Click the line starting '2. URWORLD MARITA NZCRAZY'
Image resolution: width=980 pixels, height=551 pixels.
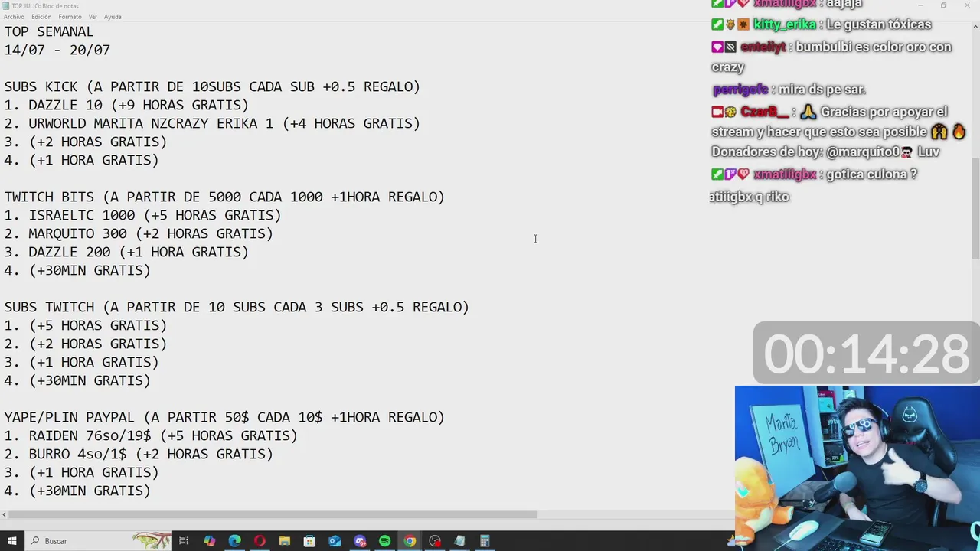[212, 123]
